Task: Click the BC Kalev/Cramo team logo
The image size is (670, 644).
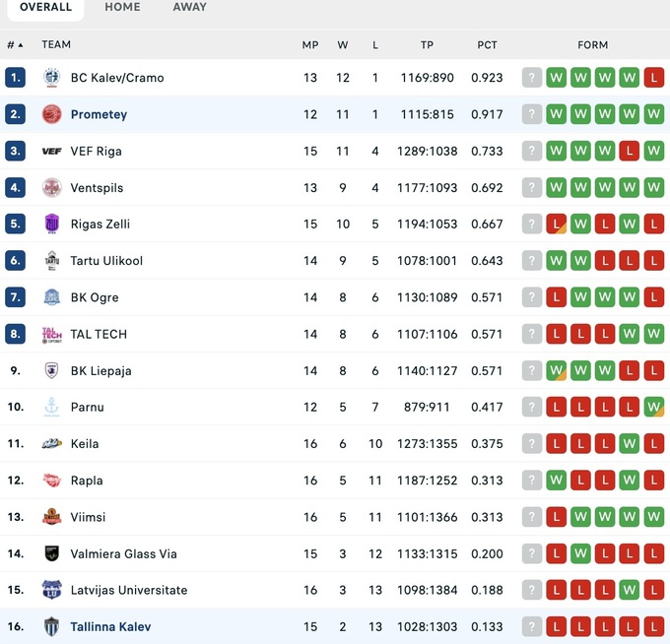Action: point(52,78)
